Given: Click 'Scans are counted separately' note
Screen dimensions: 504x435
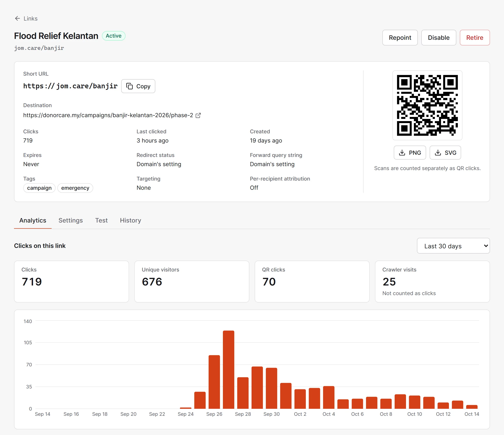Looking at the screenshot, I should tap(427, 168).
